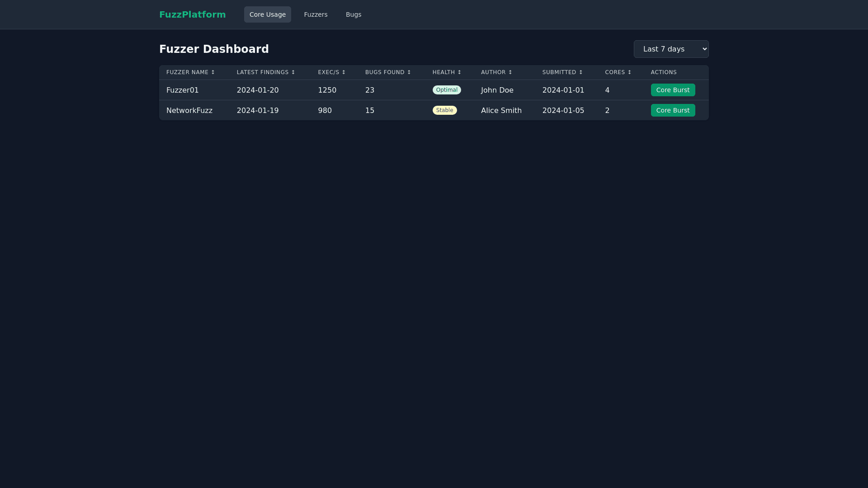Go to the Bugs tab

(x=353, y=14)
